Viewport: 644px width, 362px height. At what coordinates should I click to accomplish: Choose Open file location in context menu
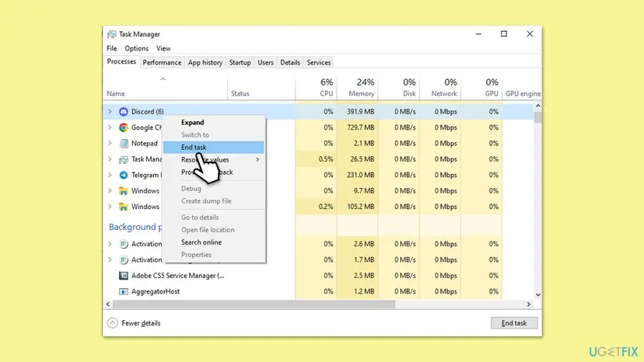pos(214,230)
